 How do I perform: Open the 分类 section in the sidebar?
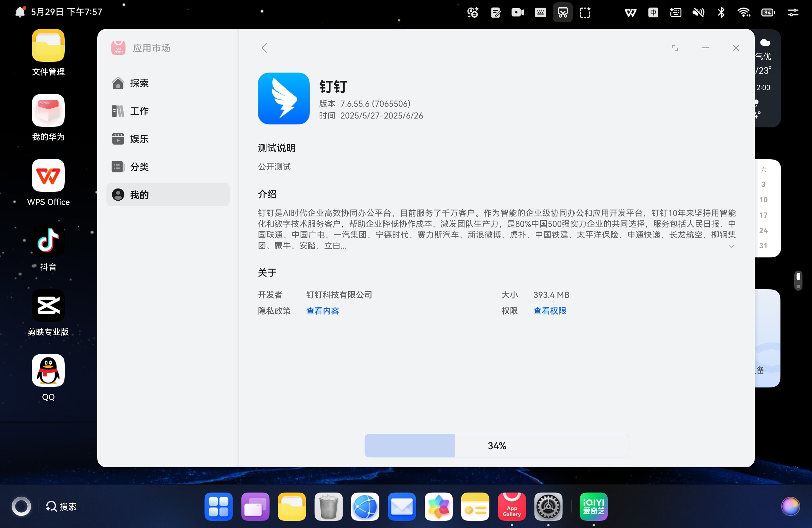pos(168,167)
